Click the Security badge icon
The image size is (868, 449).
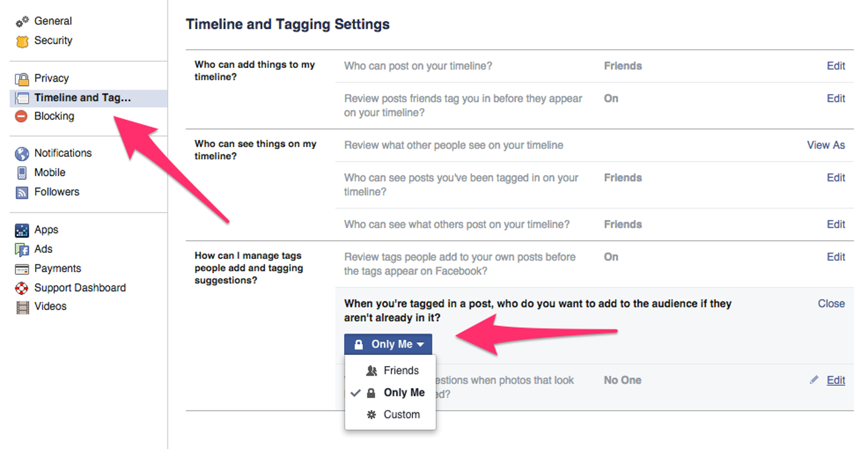pyautogui.click(x=22, y=41)
